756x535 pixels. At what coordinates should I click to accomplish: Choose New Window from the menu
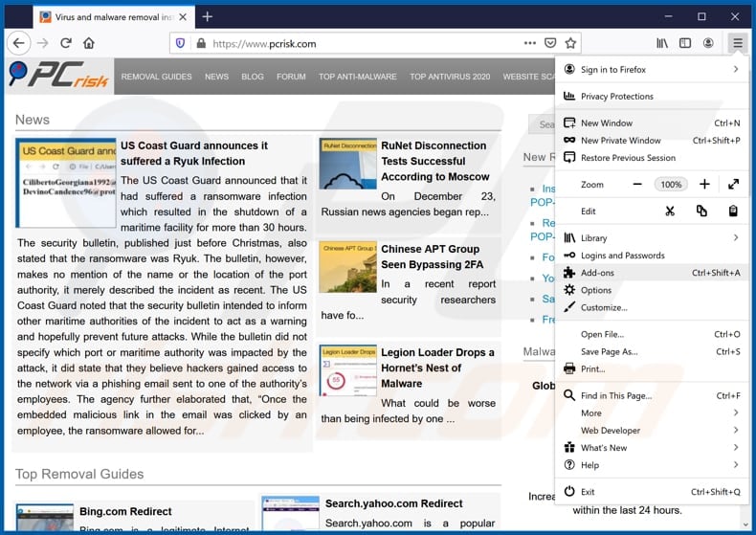pos(652,123)
